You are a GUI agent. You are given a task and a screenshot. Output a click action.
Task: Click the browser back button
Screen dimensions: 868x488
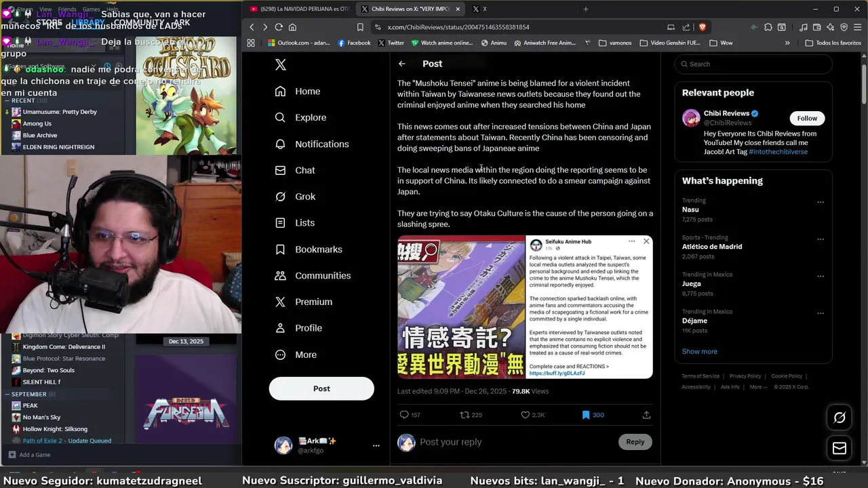click(252, 27)
